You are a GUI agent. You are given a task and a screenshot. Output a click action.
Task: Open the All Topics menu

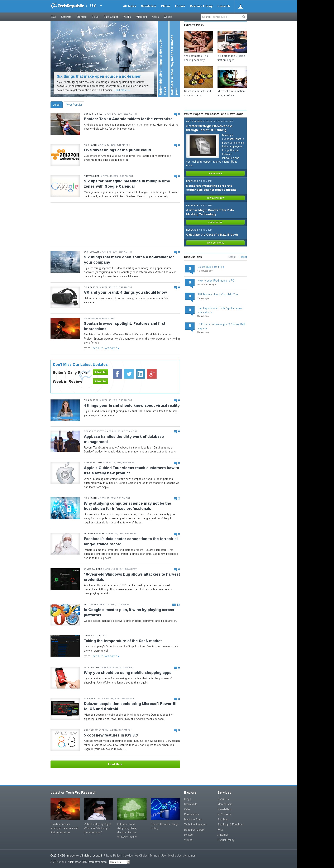[x=129, y=6]
